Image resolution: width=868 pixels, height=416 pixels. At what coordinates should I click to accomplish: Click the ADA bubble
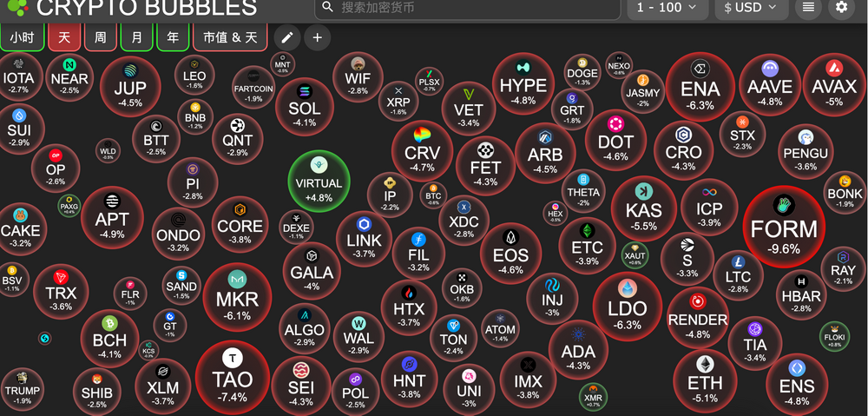(x=578, y=349)
